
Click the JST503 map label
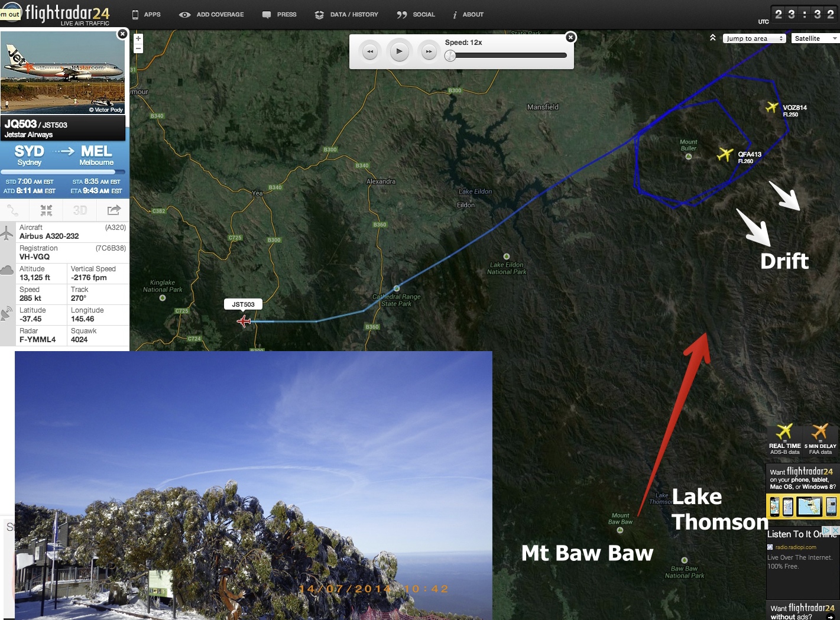[243, 304]
